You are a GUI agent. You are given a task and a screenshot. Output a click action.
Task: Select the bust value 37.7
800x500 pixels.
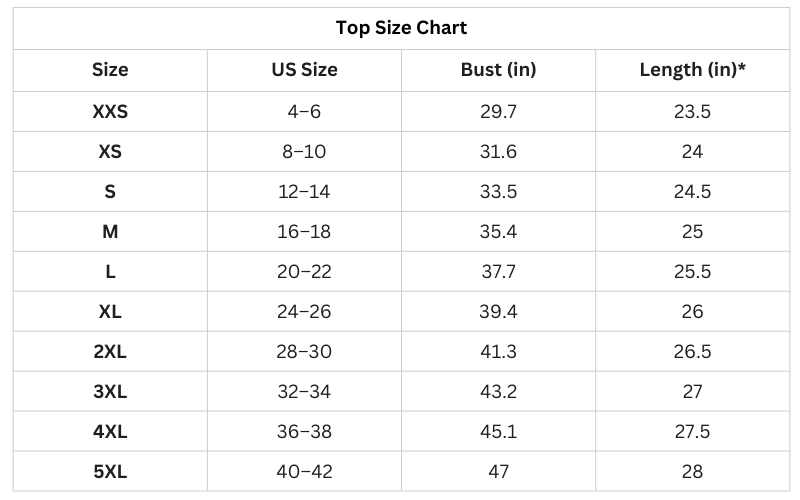coord(498,271)
